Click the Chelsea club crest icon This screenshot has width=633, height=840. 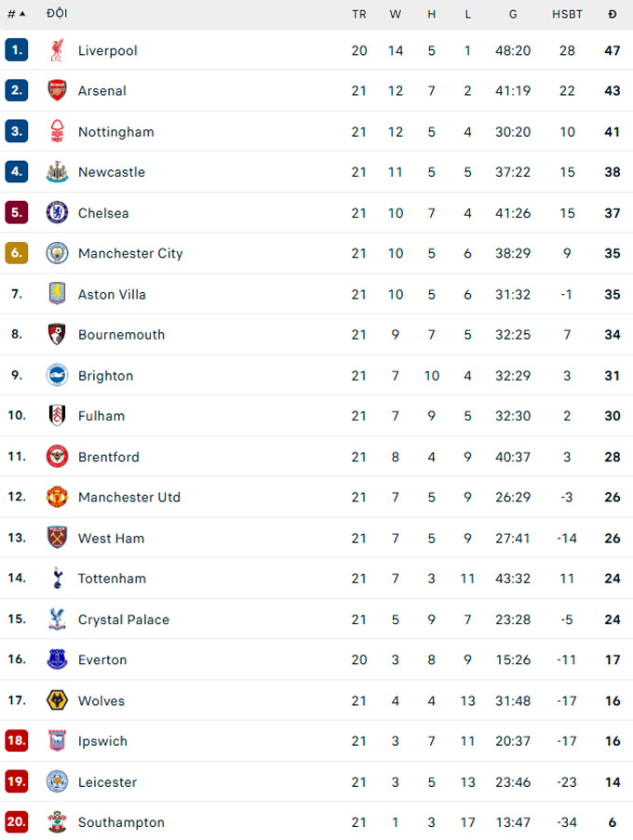coord(57,213)
